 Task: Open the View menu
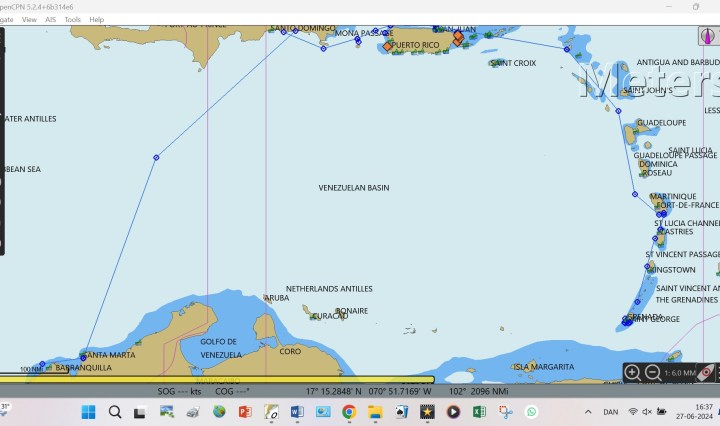pos(29,19)
